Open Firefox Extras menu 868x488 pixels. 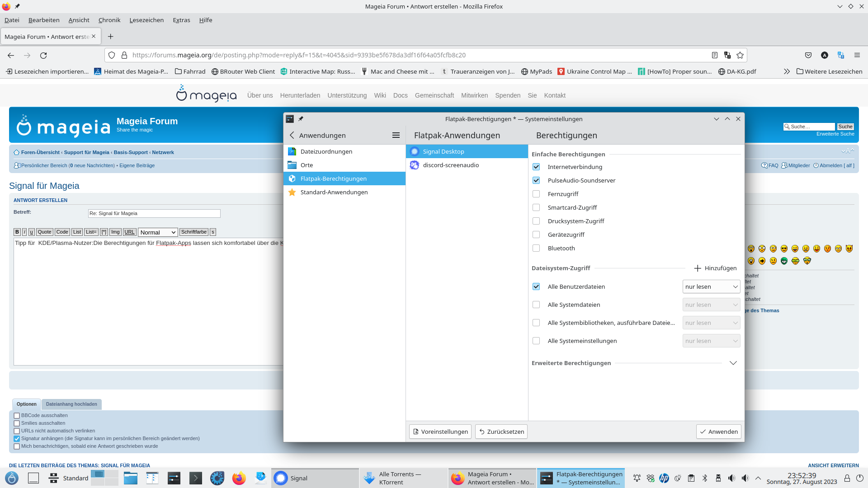(x=181, y=20)
